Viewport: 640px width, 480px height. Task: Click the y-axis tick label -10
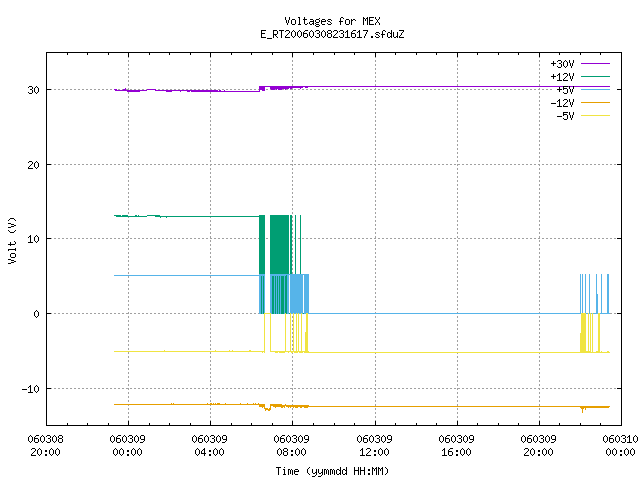click(31, 389)
